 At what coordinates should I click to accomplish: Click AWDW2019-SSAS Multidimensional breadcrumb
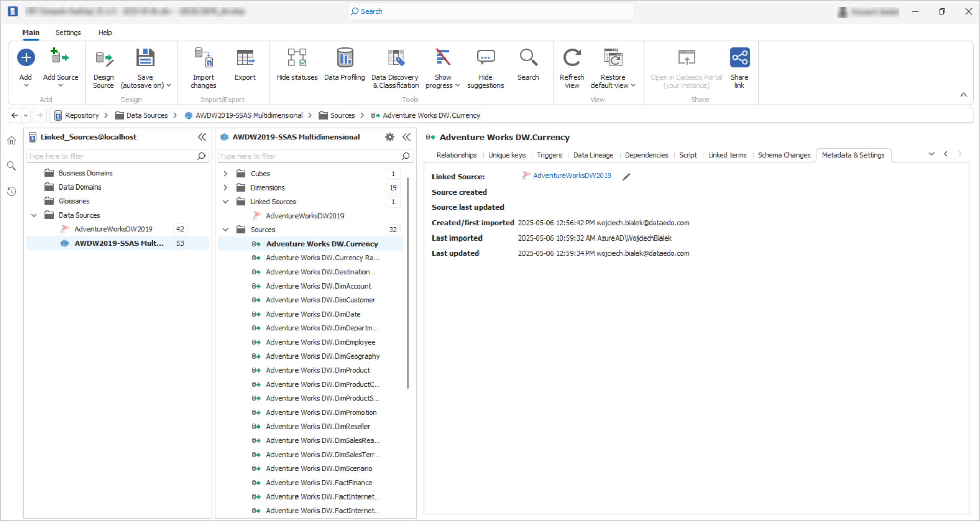tap(249, 115)
